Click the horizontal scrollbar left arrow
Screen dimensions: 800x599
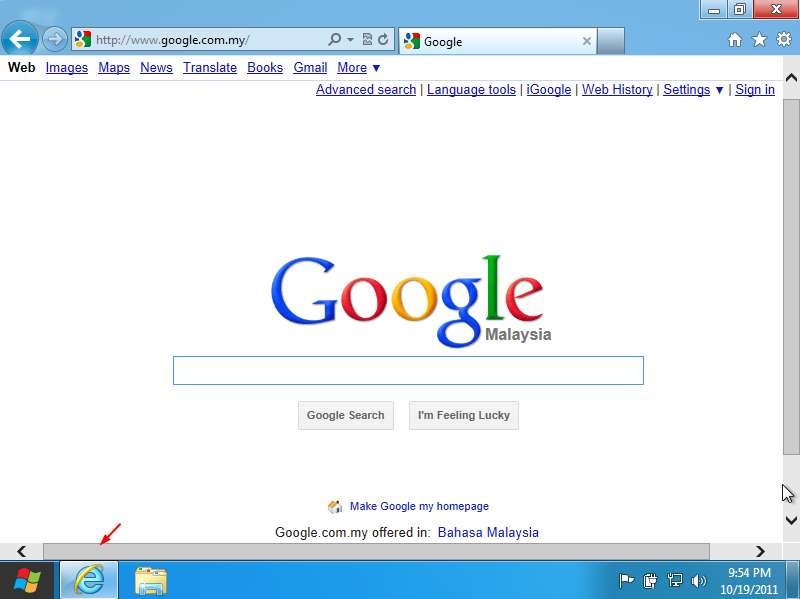pos(21,552)
